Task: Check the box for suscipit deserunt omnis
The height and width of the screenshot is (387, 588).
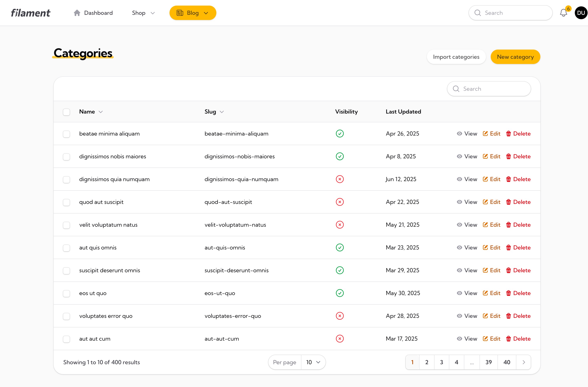Action: (x=66, y=271)
